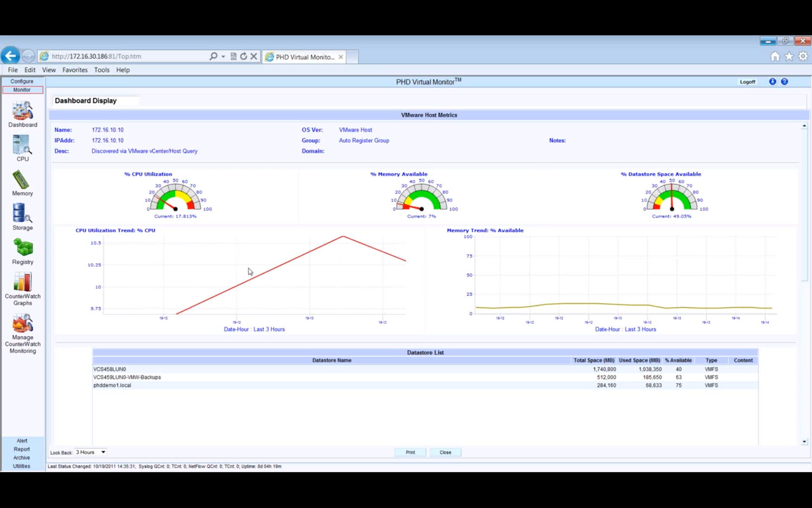Open the Archive section link

pyautogui.click(x=22, y=458)
